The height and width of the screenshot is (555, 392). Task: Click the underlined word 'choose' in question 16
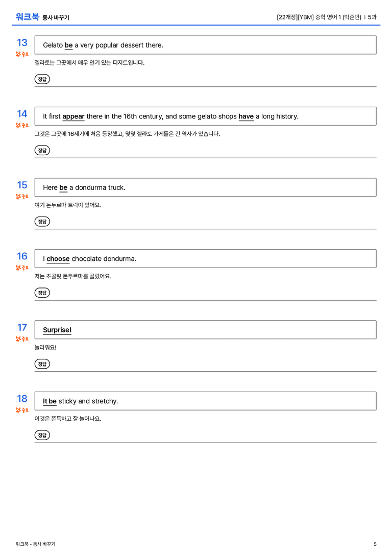(58, 259)
